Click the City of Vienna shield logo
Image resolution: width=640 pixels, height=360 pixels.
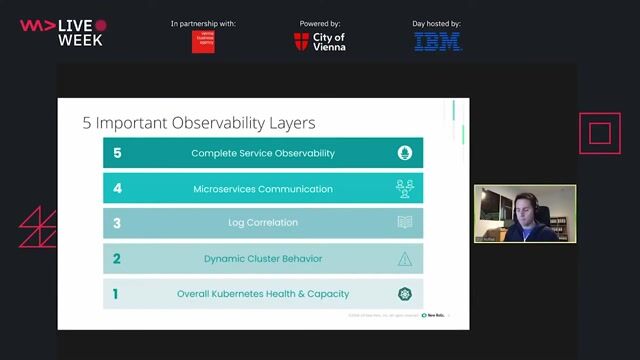(301, 42)
